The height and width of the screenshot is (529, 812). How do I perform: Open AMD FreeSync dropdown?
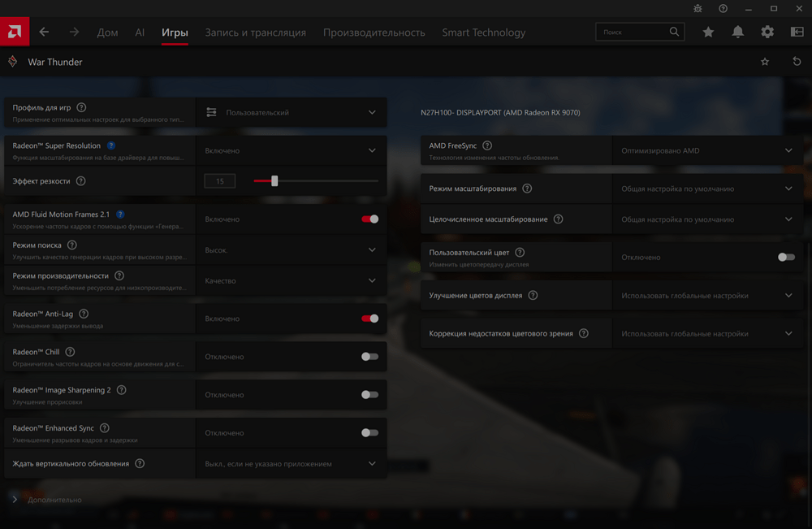pos(707,151)
